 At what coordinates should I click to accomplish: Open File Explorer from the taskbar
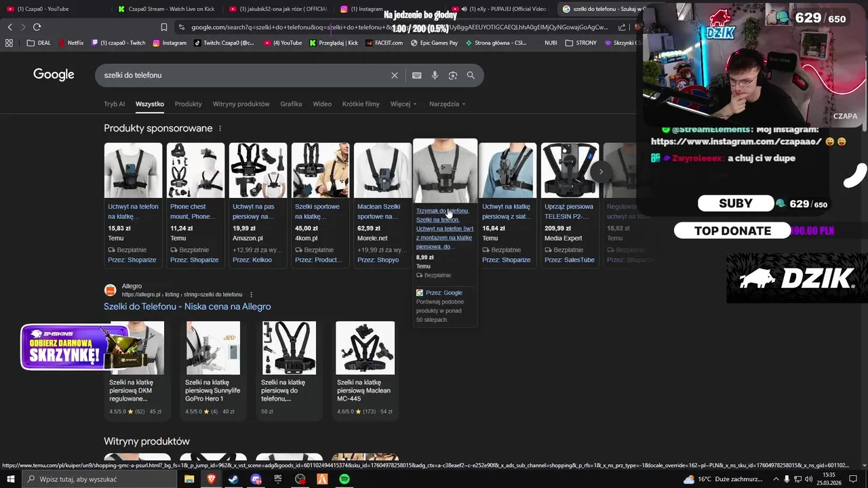(189, 479)
